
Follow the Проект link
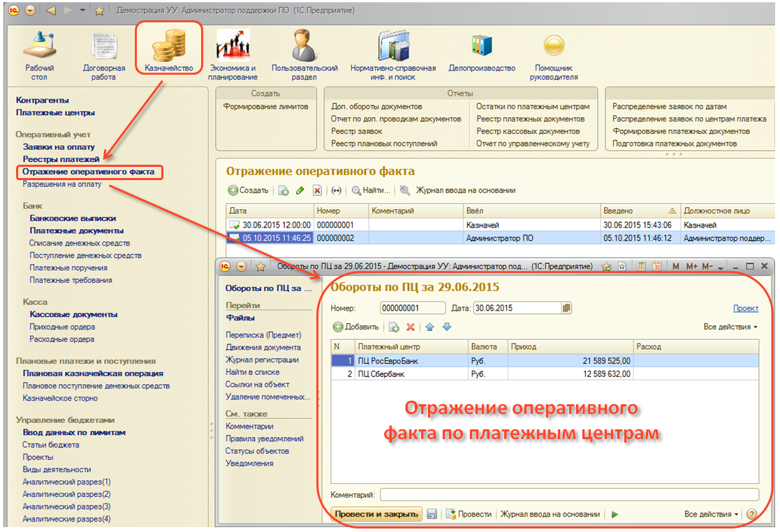pos(745,308)
